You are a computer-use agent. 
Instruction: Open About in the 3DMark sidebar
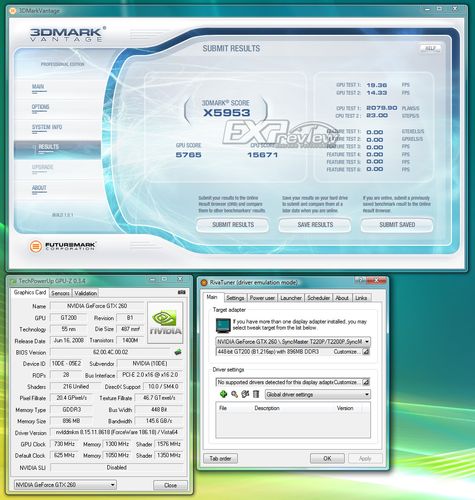39,188
